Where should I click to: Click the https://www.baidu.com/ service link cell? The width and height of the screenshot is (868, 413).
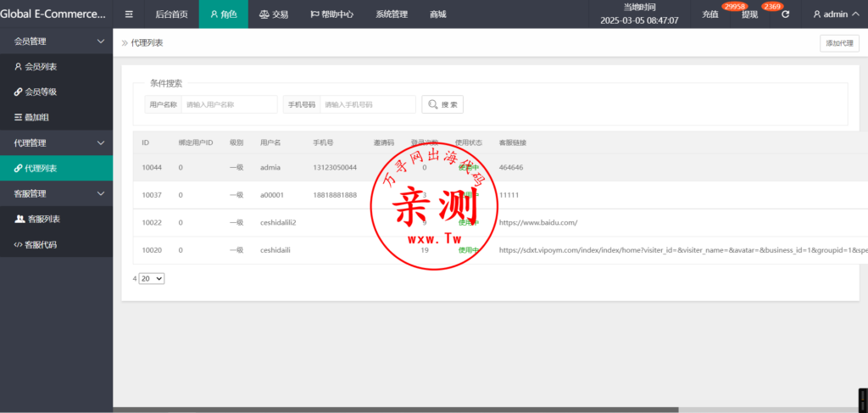(538, 222)
